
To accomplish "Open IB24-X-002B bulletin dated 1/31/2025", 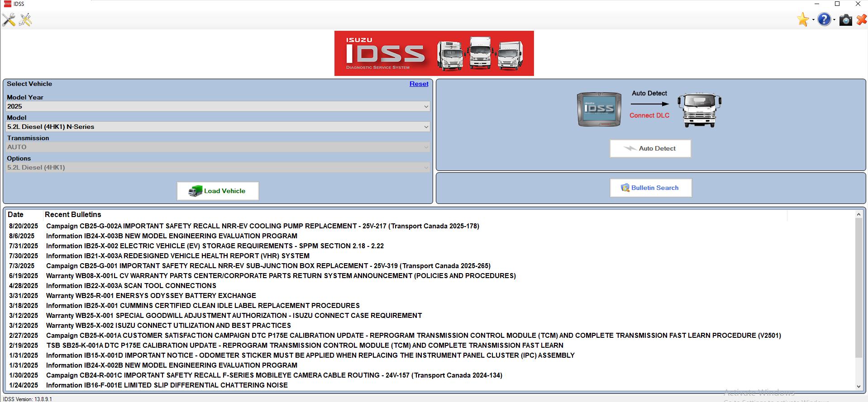I will (172, 365).
